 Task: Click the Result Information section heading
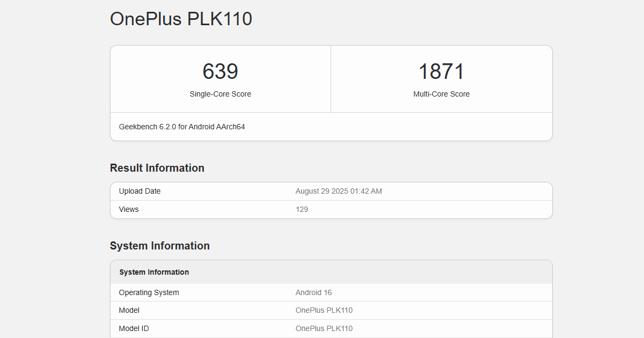(157, 168)
